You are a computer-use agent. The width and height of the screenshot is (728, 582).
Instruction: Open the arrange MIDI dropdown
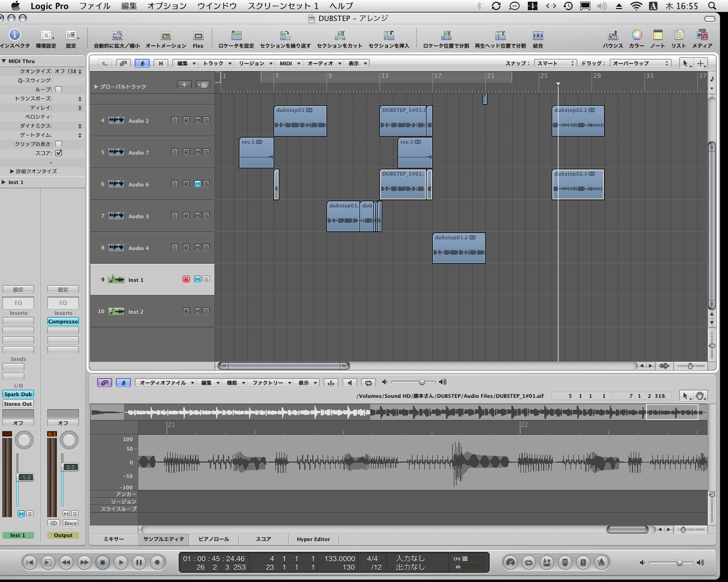coord(289,63)
